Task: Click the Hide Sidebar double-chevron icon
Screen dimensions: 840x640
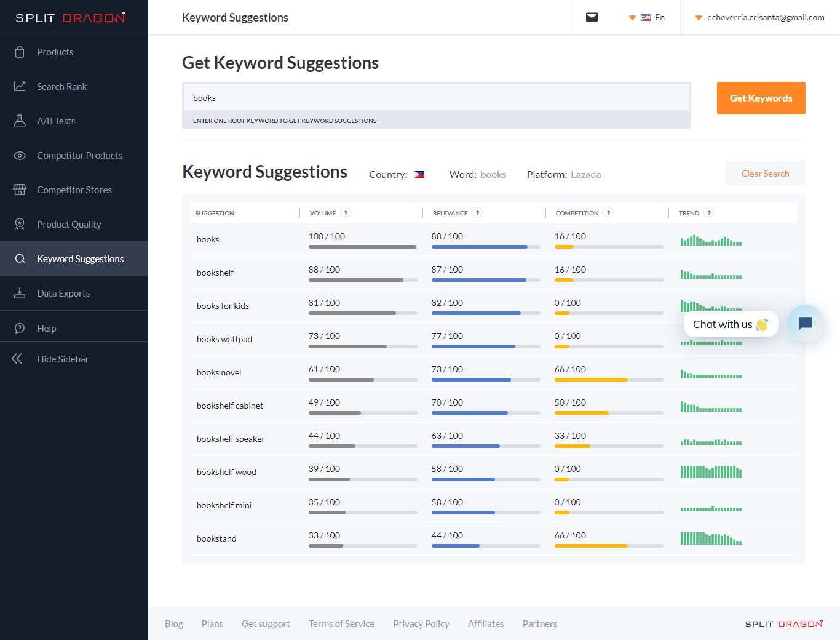Action: point(17,359)
